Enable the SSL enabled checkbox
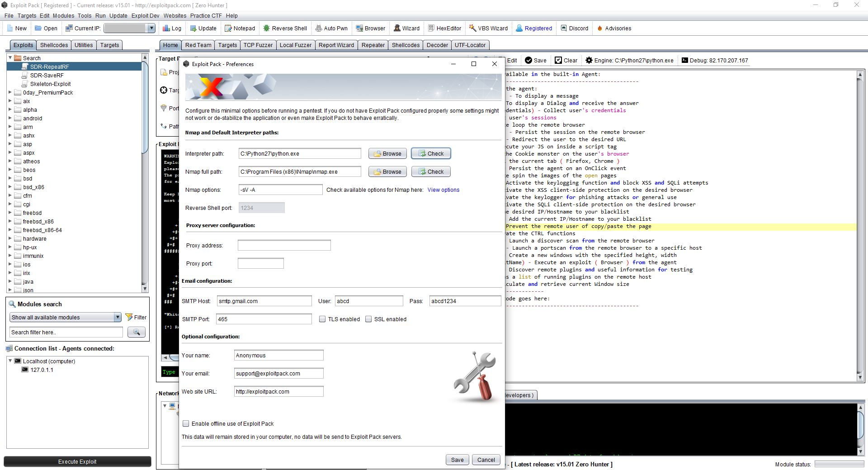Image resolution: width=868 pixels, height=470 pixels. pos(368,319)
